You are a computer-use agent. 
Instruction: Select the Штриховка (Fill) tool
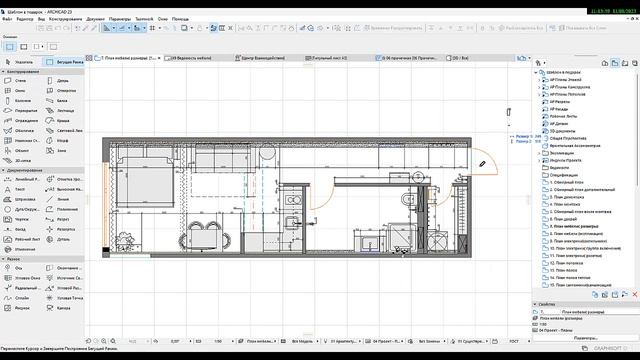(x=21, y=200)
